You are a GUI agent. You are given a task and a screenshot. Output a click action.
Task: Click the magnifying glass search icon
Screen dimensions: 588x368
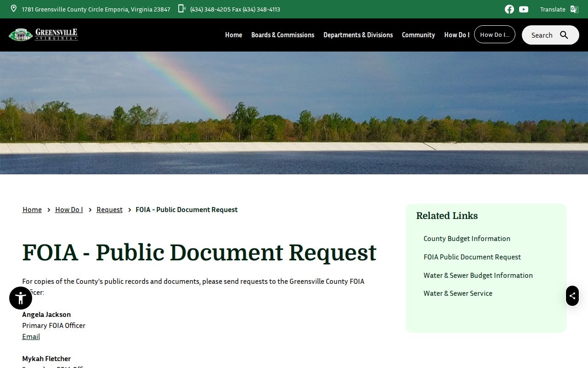pos(564,35)
